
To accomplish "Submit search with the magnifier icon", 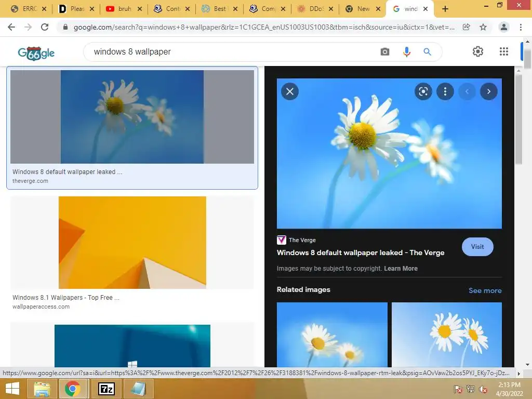I will (427, 52).
